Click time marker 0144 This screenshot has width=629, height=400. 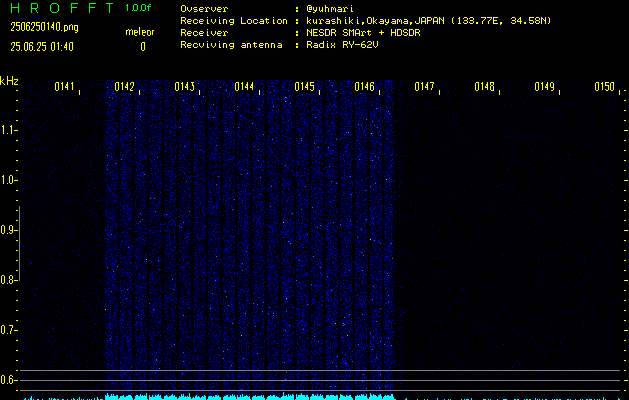[x=244, y=86]
